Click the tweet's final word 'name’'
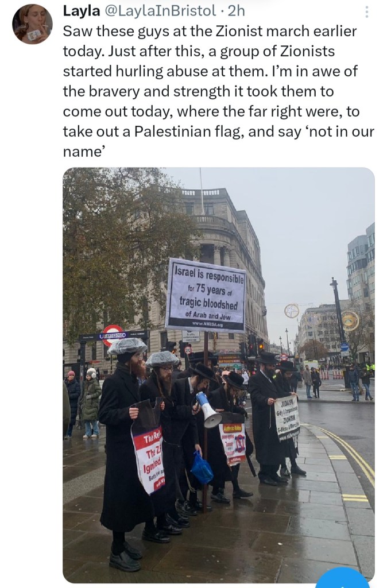This screenshot has height=588, width=387. click(x=84, y=152)
